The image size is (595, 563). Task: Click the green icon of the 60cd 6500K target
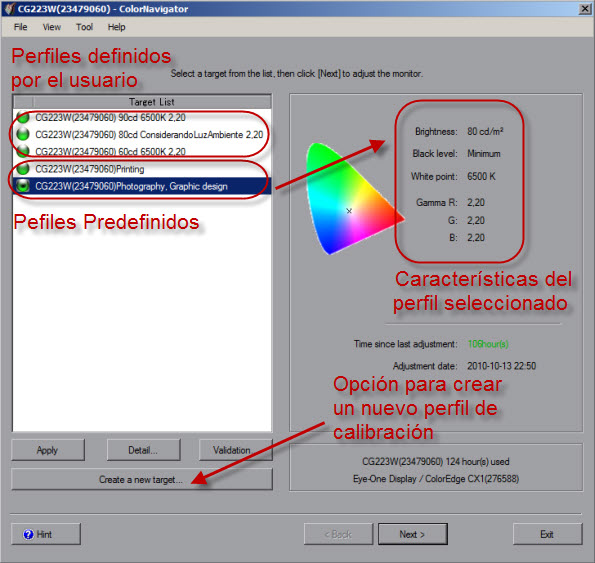pyautogui.click(x=23, y=151)
